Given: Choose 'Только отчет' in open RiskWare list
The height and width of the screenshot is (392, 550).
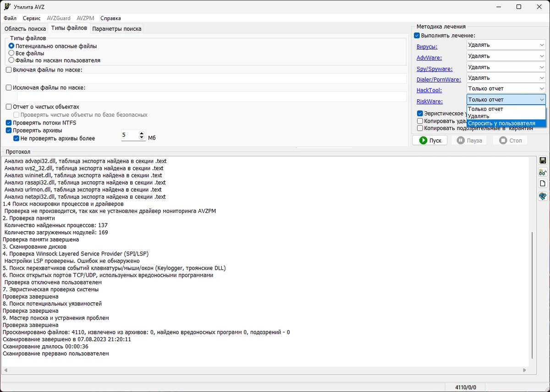Looking at the screenshot, I should point(506,109).
